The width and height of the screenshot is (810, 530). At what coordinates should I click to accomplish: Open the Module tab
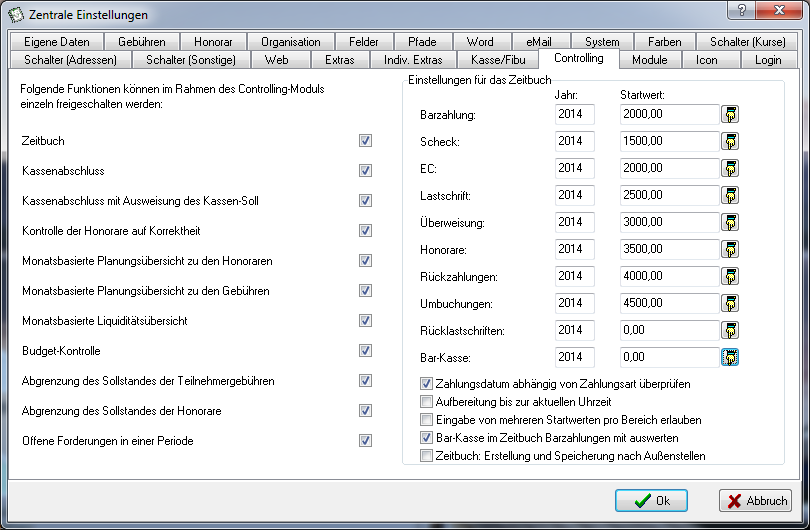point(650,60)
